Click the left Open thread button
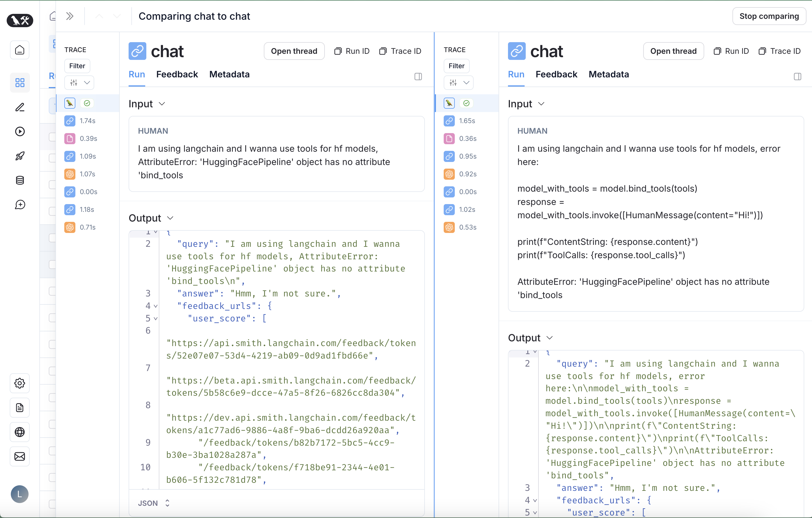Image resolution: width=812 pixels, height=518 pixels. click(x=294, y=51)
